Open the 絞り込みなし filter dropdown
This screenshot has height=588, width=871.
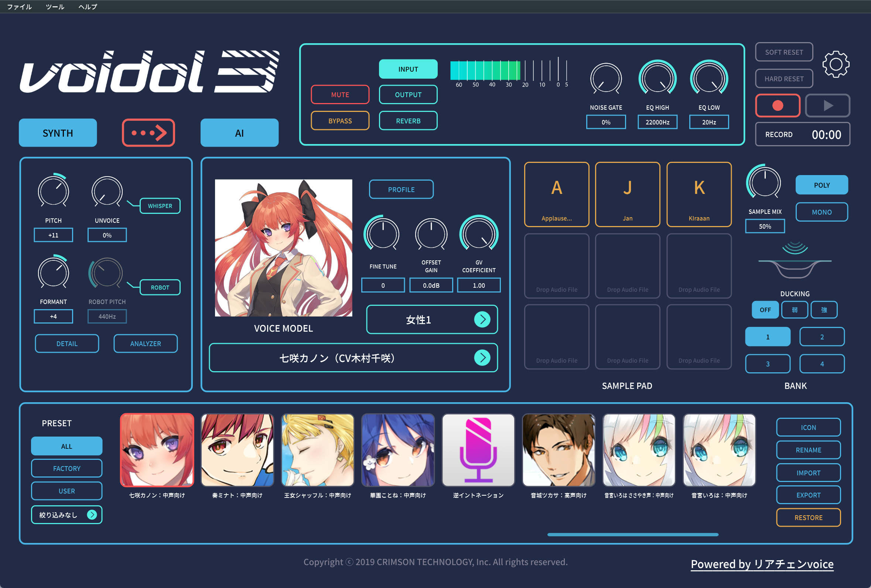point(67,515)
